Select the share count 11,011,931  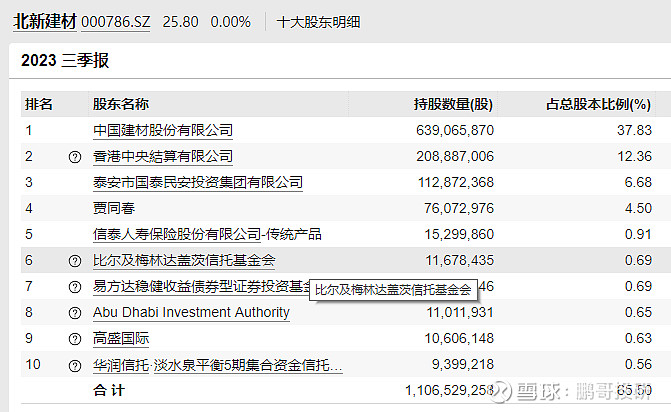pyautogui.click(x=460, y=312)
